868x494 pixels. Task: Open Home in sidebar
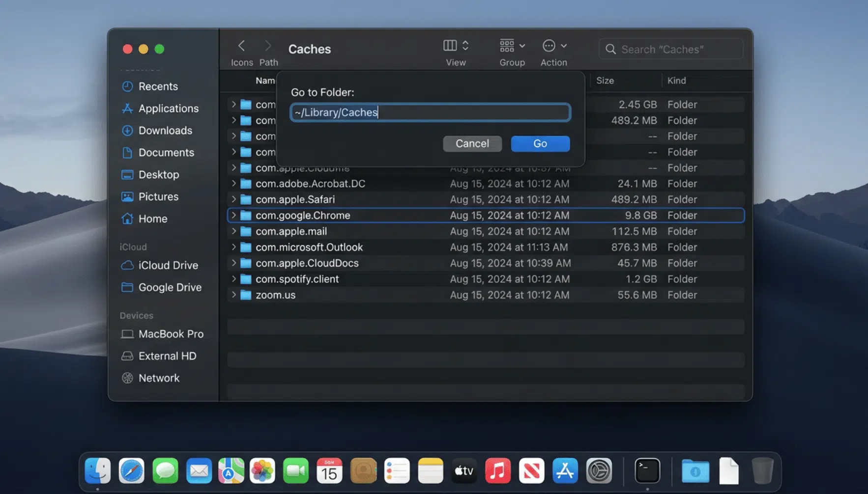coord(144,219)
